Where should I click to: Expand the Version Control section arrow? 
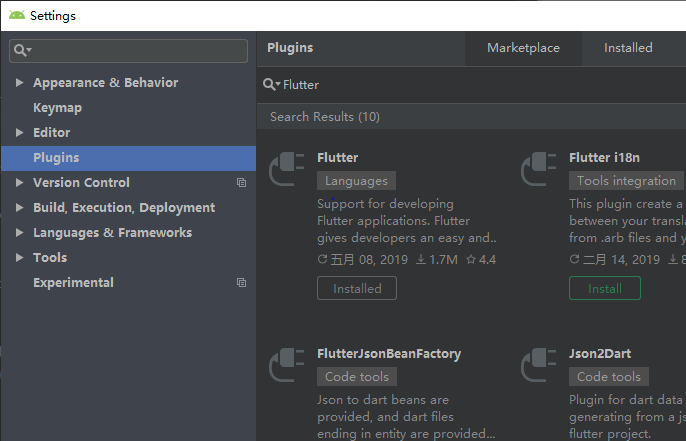19,182
